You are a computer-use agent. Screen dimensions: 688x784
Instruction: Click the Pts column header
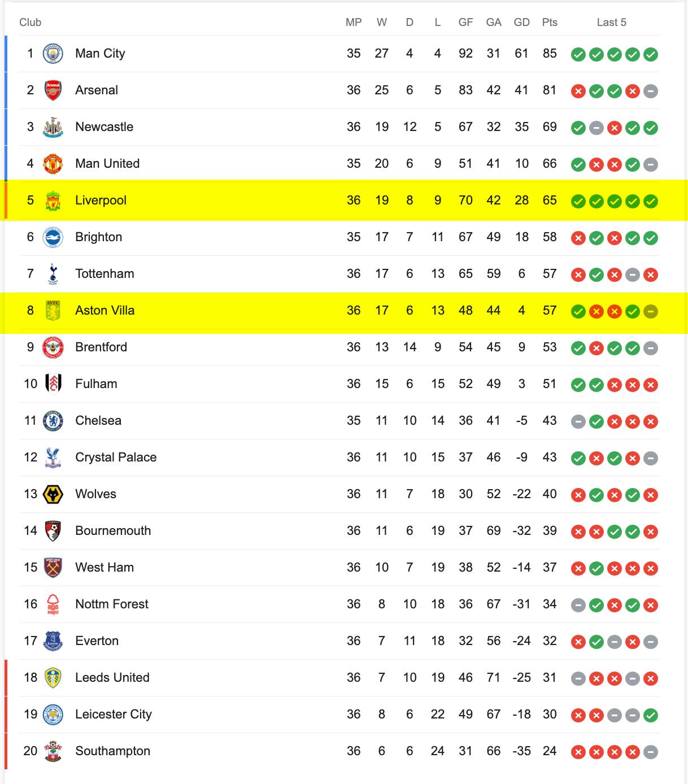(550, 23)
